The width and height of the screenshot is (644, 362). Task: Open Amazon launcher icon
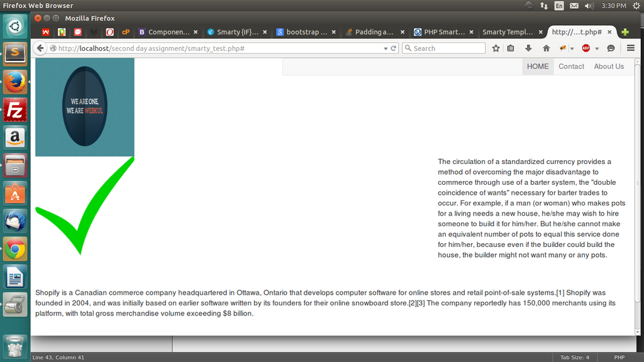click(15, 138)
